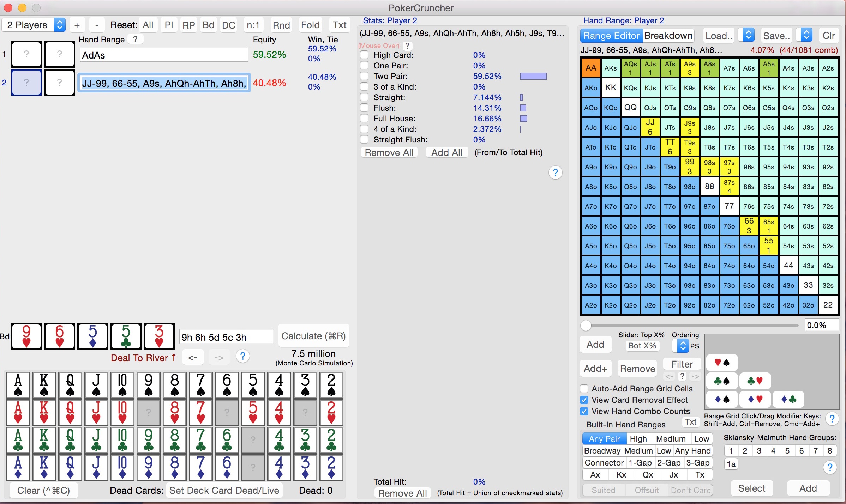Adjust the Top X% range slider handle
This screenshot has height=504, width=846.
[586, 326]
